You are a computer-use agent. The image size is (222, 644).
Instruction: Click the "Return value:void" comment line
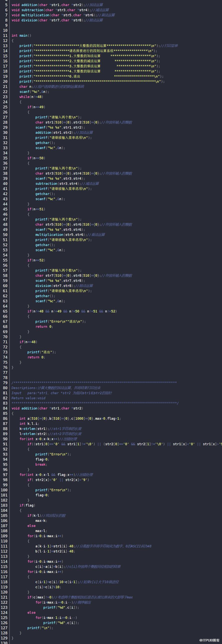pyautogui.click(x=28, y=398)
